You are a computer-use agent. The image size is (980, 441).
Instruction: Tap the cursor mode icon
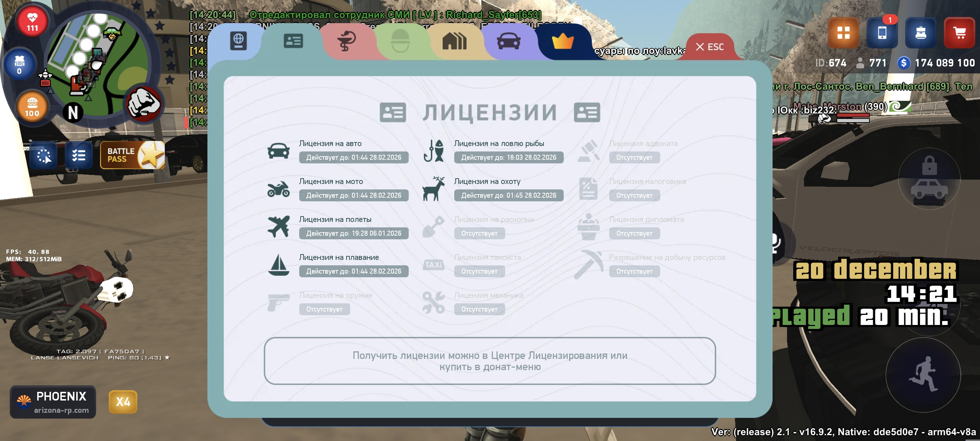click(44, 155)
